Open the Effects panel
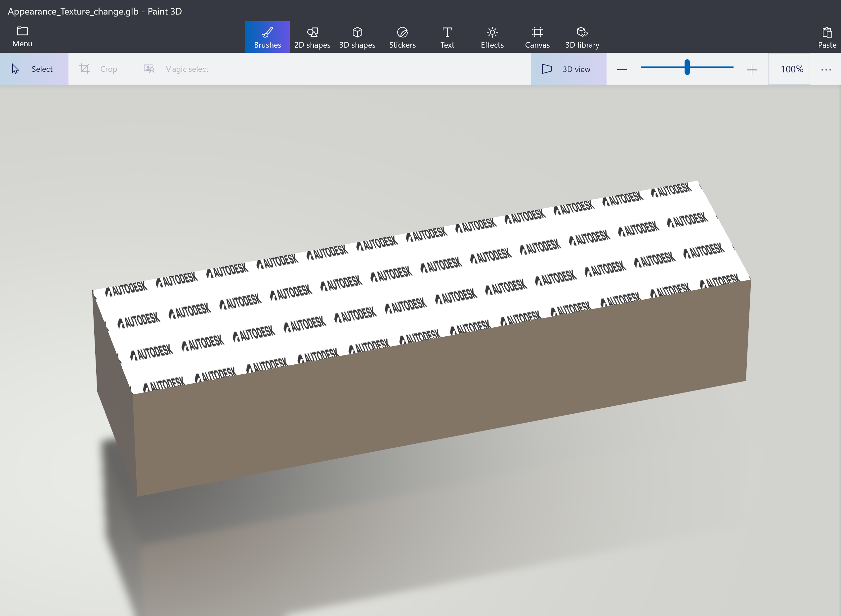The height and width of the screenshot is (616, 841). pos(492,37)
